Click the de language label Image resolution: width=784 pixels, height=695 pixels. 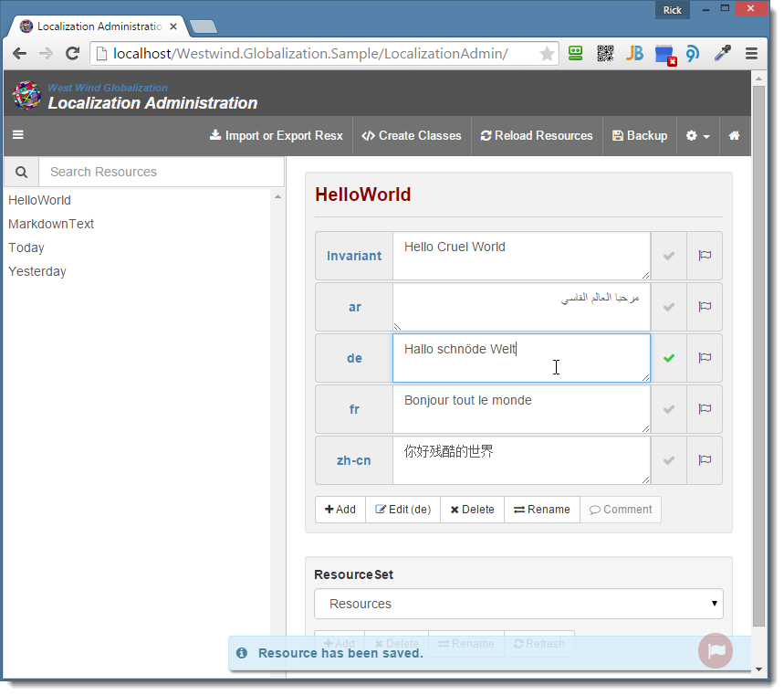pyautogui.click(x=354, y=358)
